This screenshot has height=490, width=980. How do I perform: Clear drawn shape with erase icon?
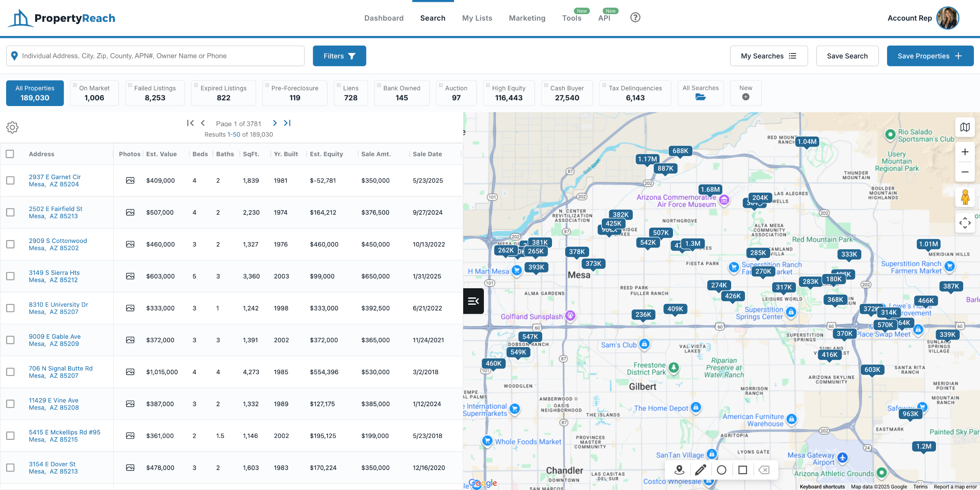[x=764, y=470]
